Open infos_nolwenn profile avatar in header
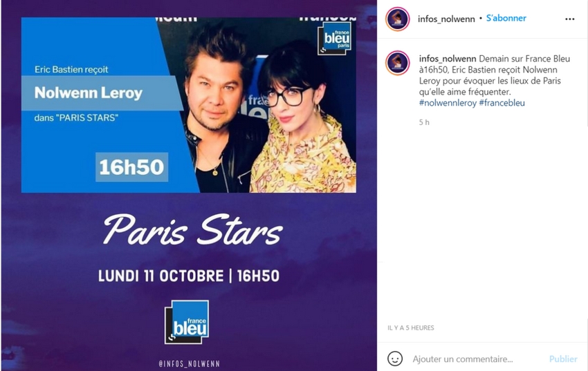The width and height of the screenshot is (588, 371). [x=398, y=19]
